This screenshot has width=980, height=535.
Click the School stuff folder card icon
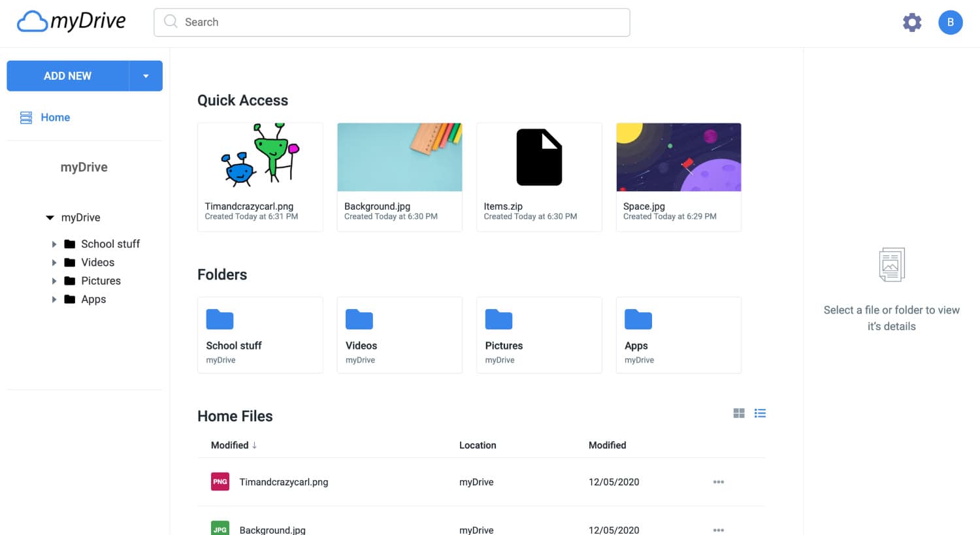click(x=220, y=319)
